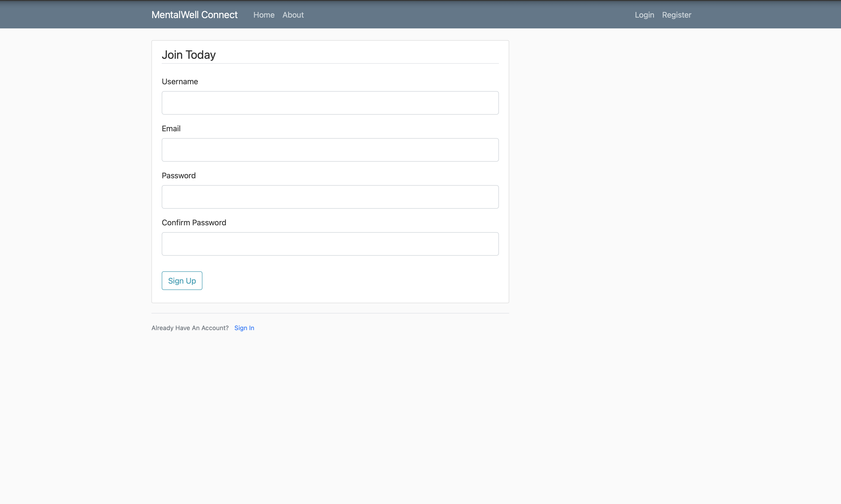Click the divider line under Join Today
The height and width of the screenshot is (504, 841).
click(330, 63)
